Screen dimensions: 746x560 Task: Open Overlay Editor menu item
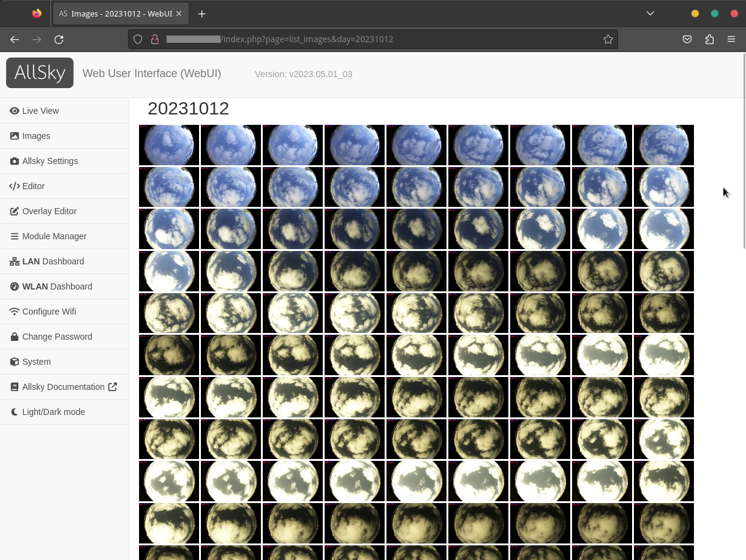pos(64,211)
